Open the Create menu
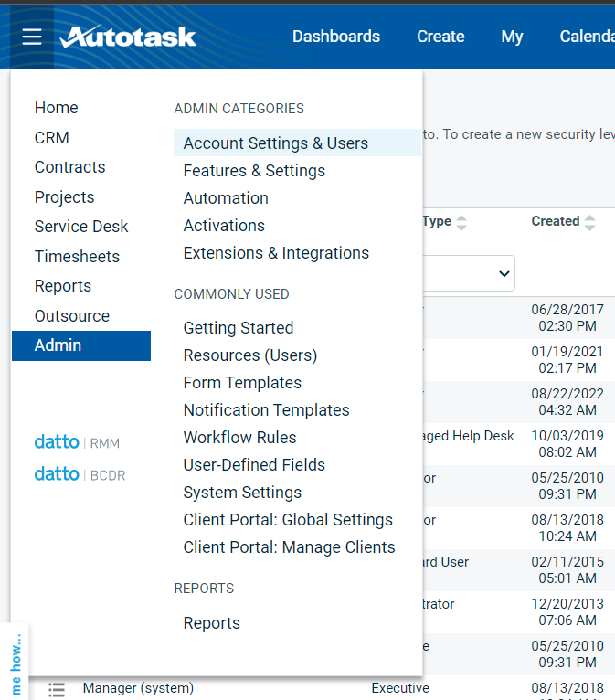615x700 pixels. coord(440,37)
